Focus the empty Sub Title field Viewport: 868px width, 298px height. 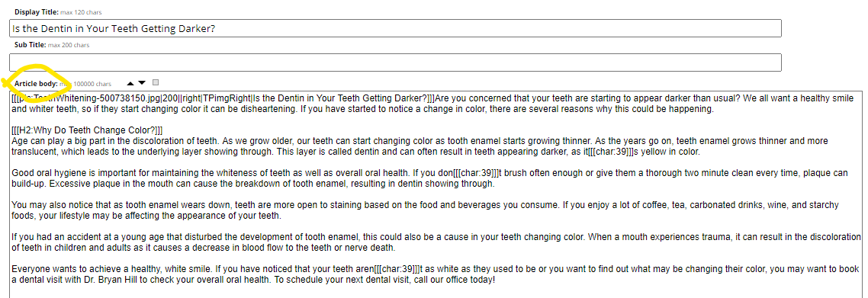click(395, 62)
